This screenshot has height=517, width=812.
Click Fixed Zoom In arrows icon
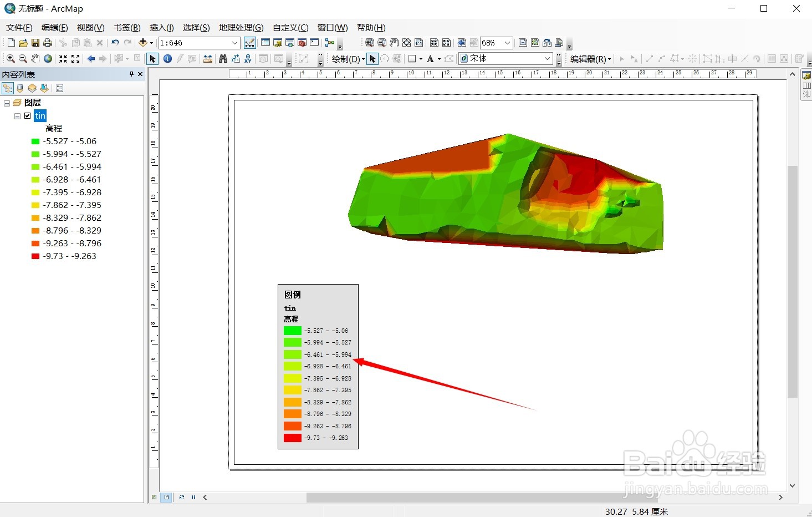63,58
